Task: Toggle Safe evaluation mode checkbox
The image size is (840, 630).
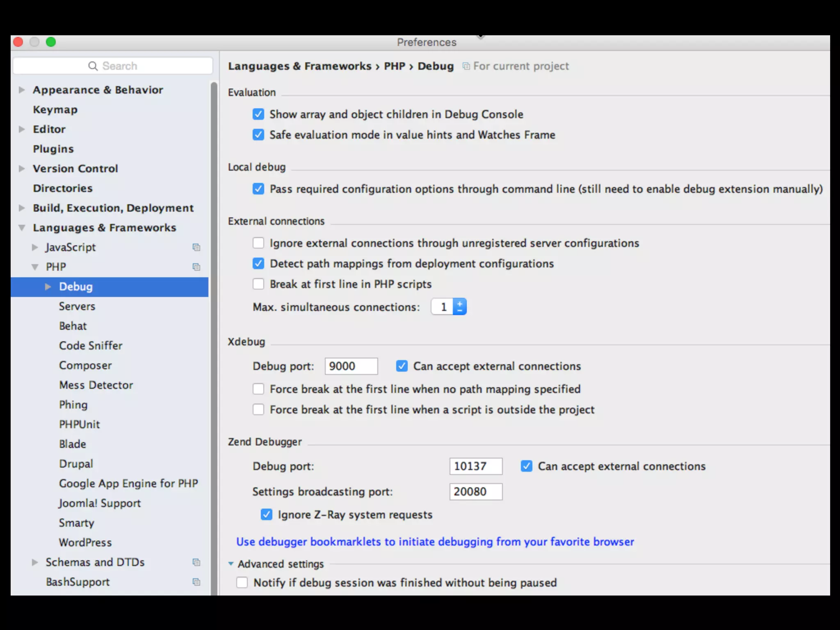Action: pos(258,135)
